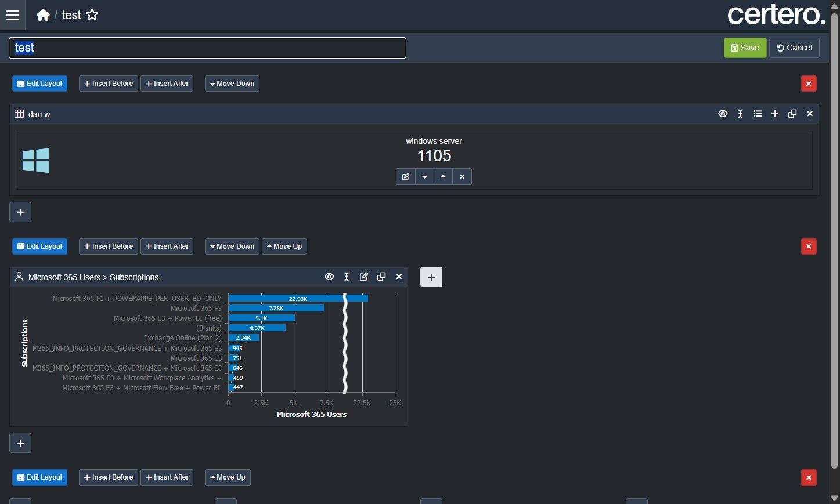Add panel with plus beside Subscriptions chart
840x504 pixels.
(431, 277)
